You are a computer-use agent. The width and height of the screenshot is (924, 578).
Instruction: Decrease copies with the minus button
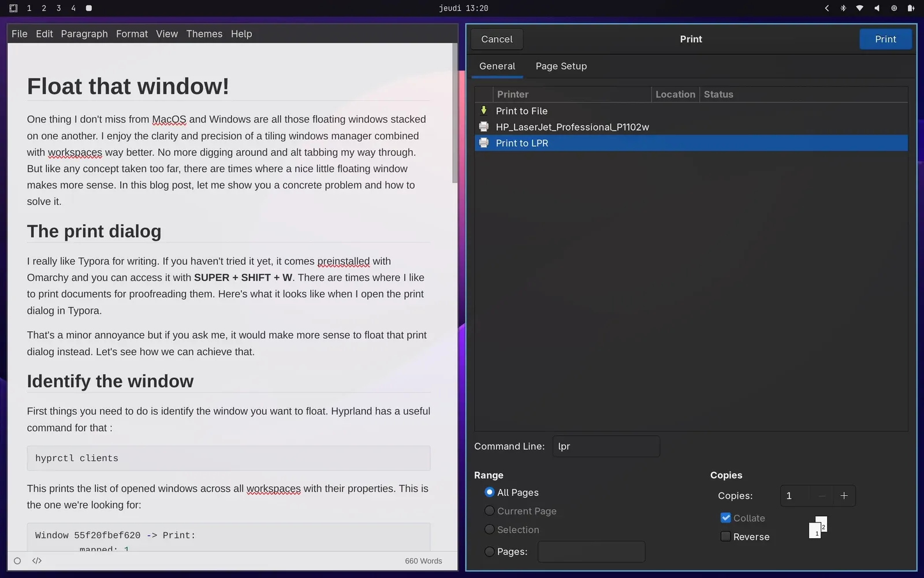tap(821, 495)
